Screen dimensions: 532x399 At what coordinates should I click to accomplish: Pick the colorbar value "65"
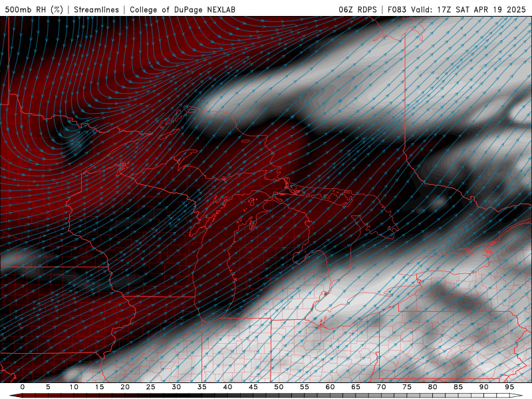click(356, 387)
